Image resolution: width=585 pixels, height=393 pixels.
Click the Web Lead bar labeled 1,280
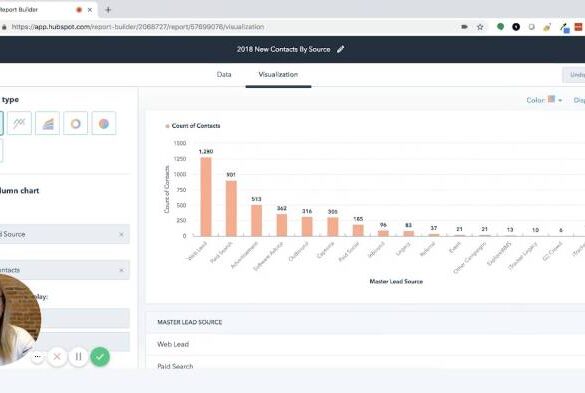coord(206,197)
